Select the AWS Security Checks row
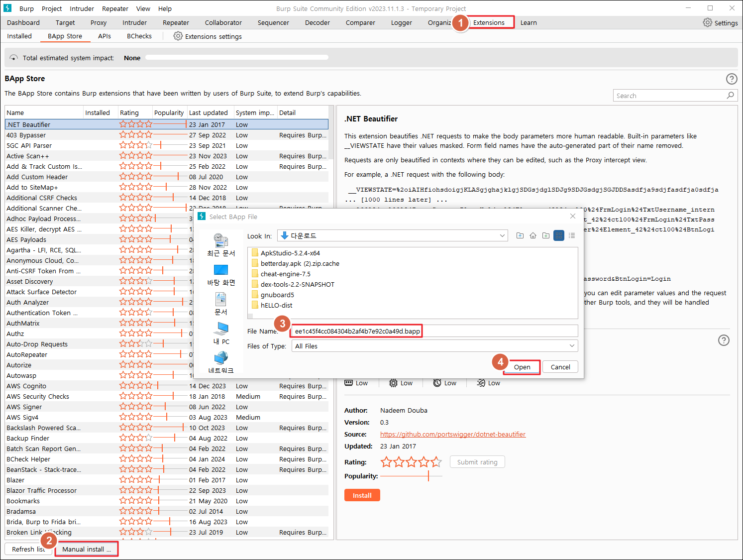 [x=167, y=396]
